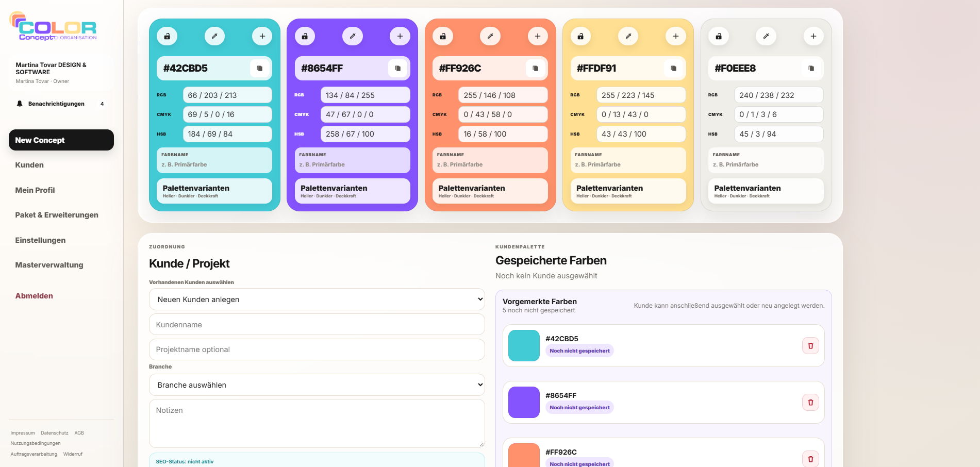Focus the Farbname field on #FFDF91 card

(x=628, y=164)
